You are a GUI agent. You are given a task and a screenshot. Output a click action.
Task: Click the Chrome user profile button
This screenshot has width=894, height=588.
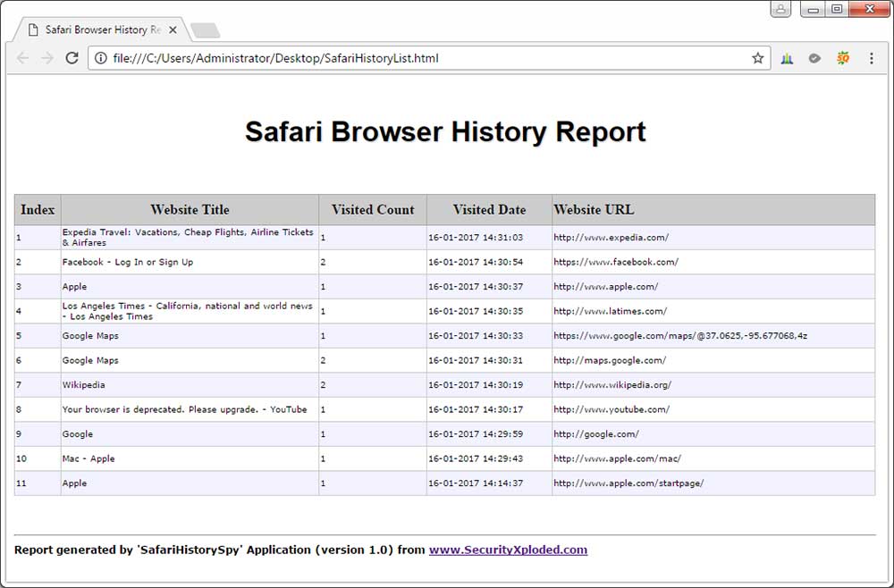(781, 9)
